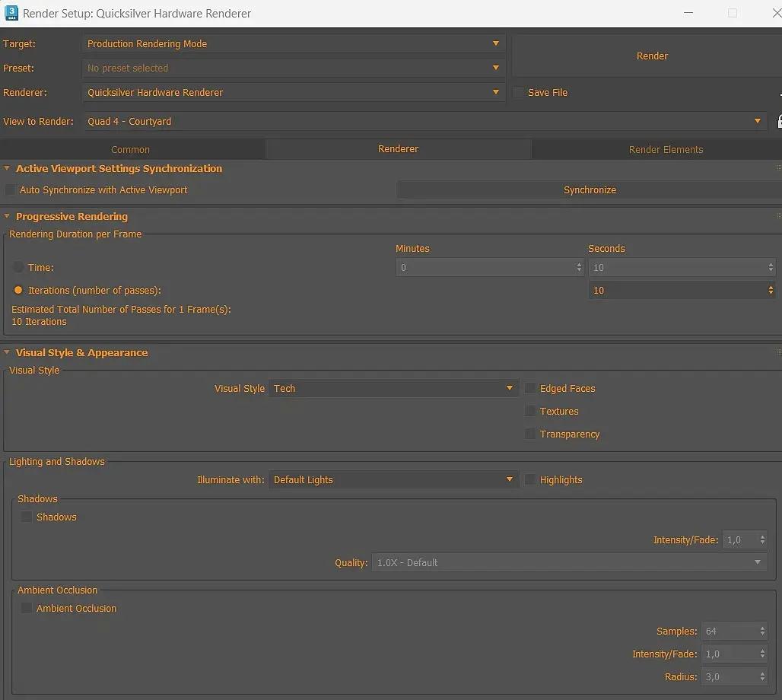Viewport: 782px width, 700px height.
Task: Collapse Visual Style & Appearance rollout
Action: point(7,352)
